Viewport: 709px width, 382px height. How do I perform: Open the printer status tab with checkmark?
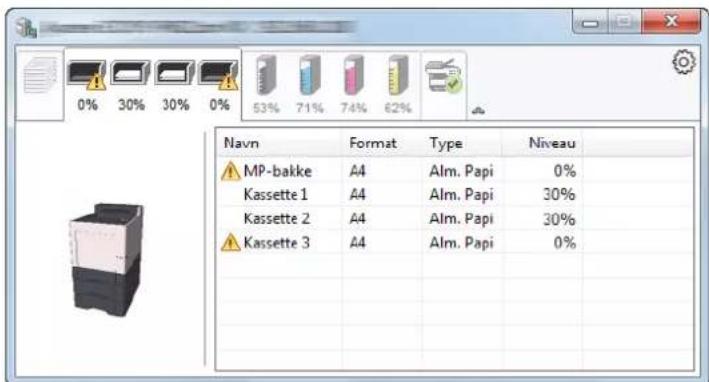444,76
